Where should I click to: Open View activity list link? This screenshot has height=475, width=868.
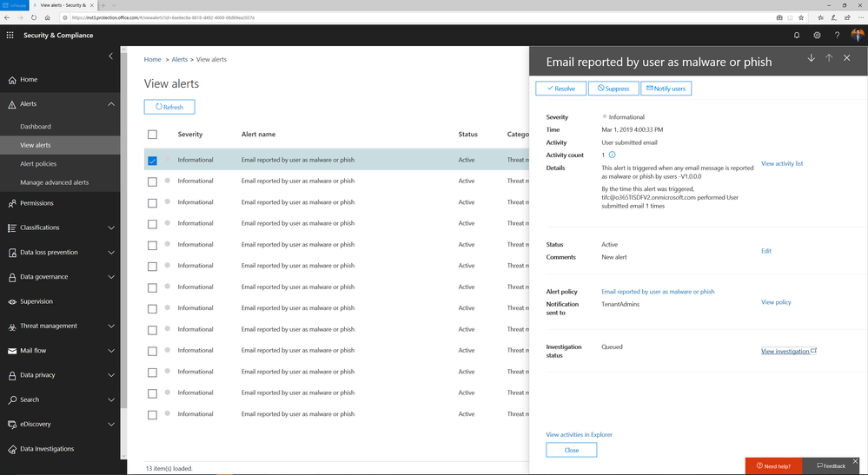782,163
